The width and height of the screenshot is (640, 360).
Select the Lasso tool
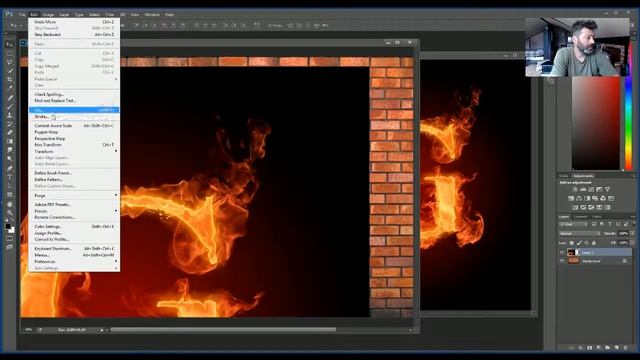point(9,62)
